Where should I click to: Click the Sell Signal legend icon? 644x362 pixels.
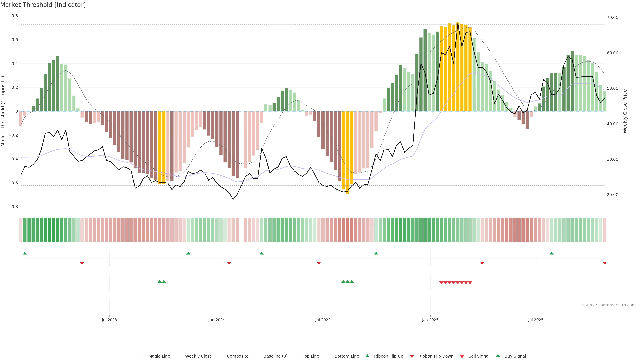(462, 356)
